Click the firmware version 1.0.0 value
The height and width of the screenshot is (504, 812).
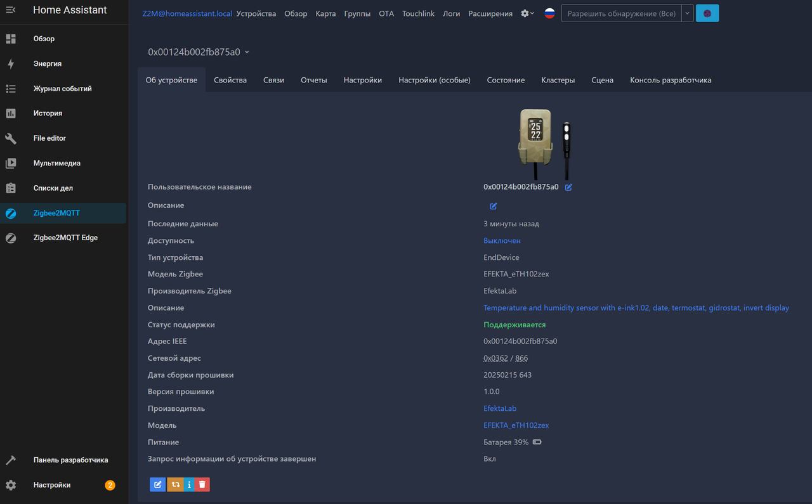492,392
